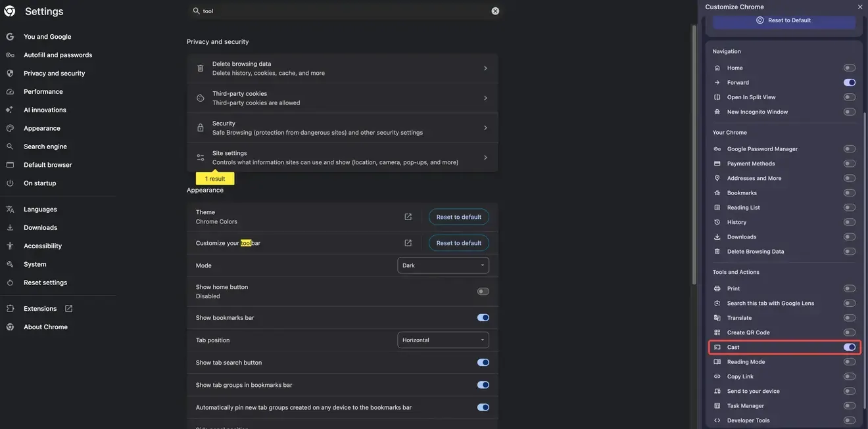Click the cookie icon beside Third-party cookies
The height and width of the screenshot is (429, 868).
[201, 98]
